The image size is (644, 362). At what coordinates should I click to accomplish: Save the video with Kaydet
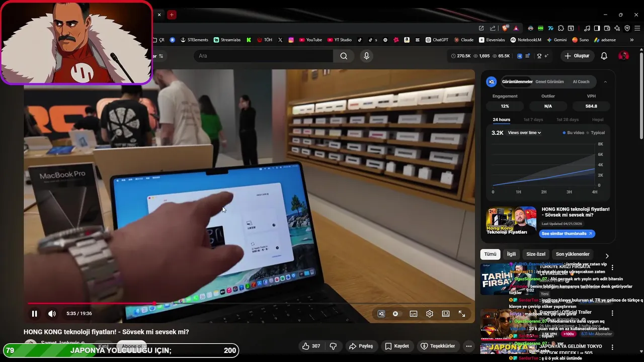pyautogui.click(x=396, y=346)
